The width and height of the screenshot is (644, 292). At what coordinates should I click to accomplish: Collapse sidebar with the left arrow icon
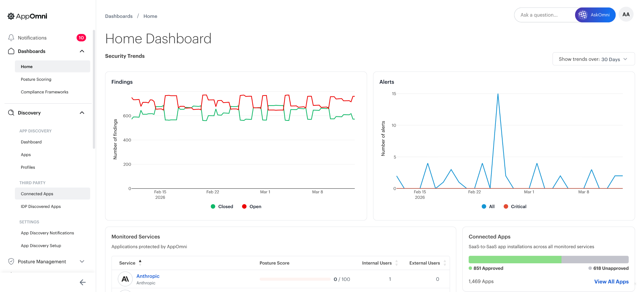click(x=83, y=282)
